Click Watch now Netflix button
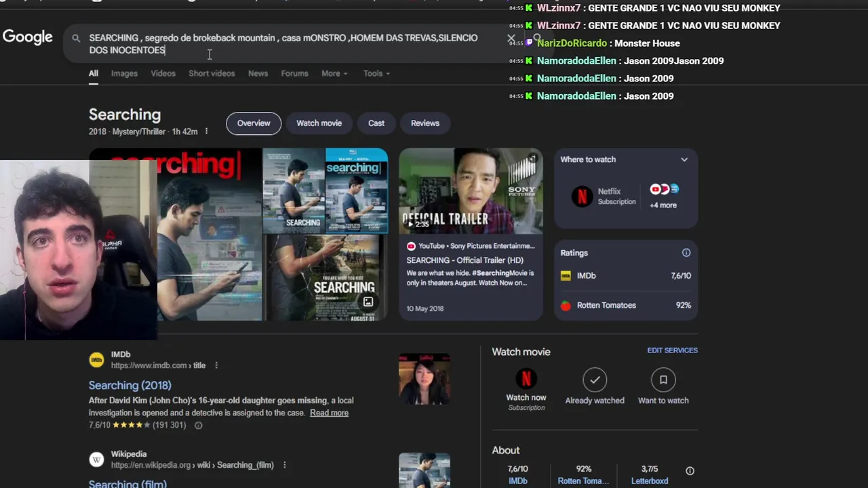868x488 pixels. tap(526, 389)
